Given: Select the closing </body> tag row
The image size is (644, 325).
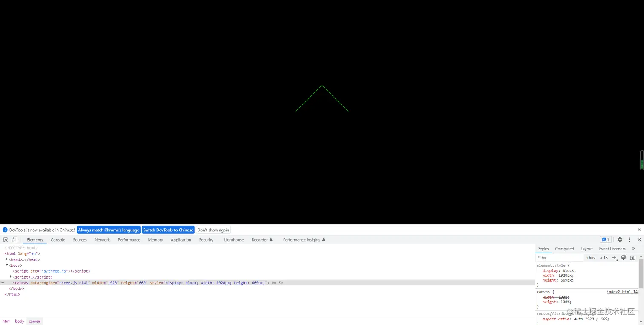Looking at the screenshot, I should point(16,288).
